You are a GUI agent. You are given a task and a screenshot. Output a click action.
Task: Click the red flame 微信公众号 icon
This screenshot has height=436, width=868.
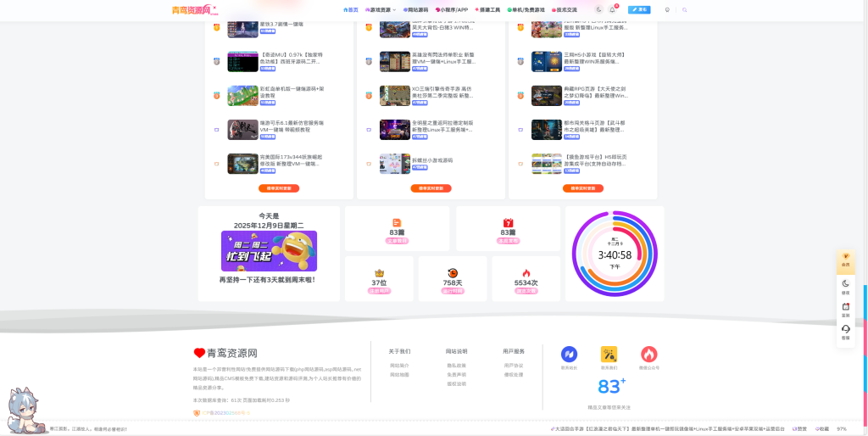point(648,354)
